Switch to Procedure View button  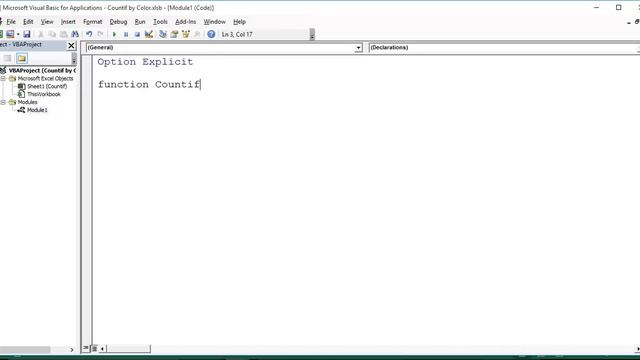click(86, 348)
